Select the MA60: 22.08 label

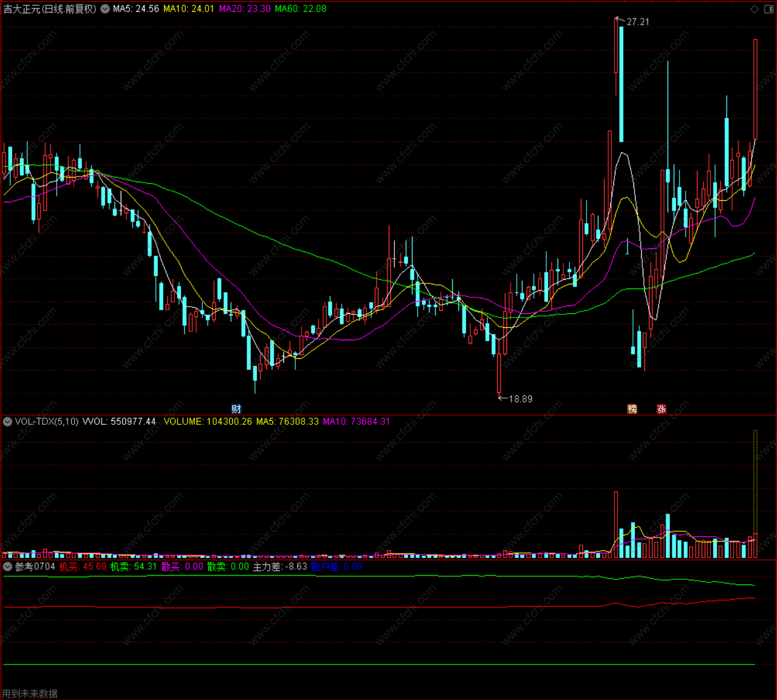(300, 9)
